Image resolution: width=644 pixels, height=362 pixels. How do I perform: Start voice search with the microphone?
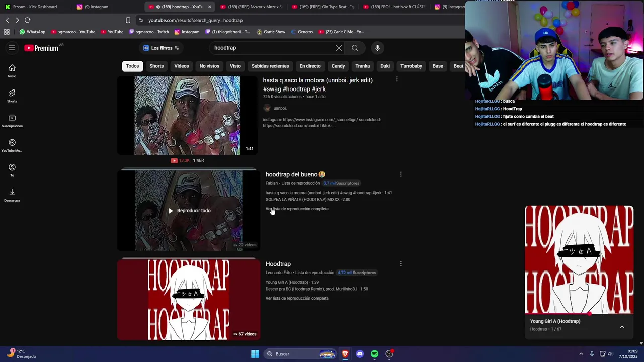click(x=377, y=48)
